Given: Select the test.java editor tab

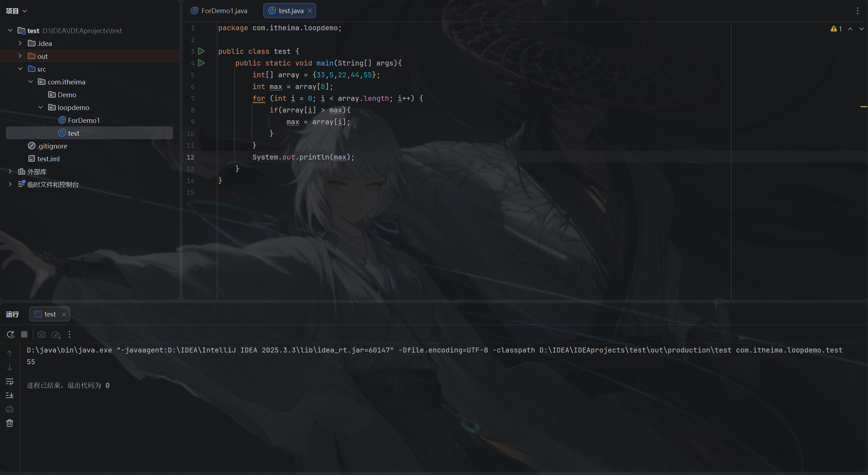Looking at the screenshot, I should [x=289, y=11].
